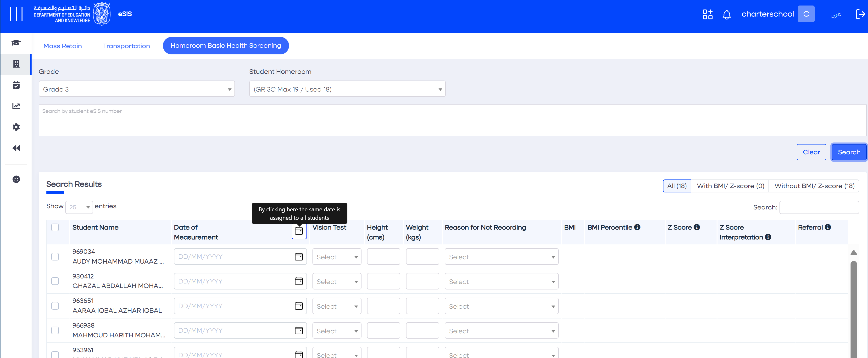Open the apps grid-plus icon in header
The width and height of the screenshot is (868, 358).
click(707, 14)
